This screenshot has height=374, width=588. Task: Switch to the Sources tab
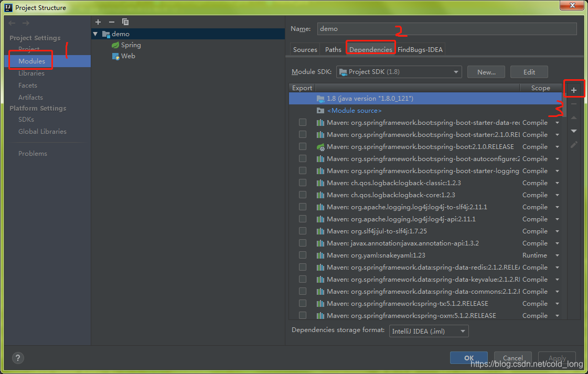coord(305,49)
